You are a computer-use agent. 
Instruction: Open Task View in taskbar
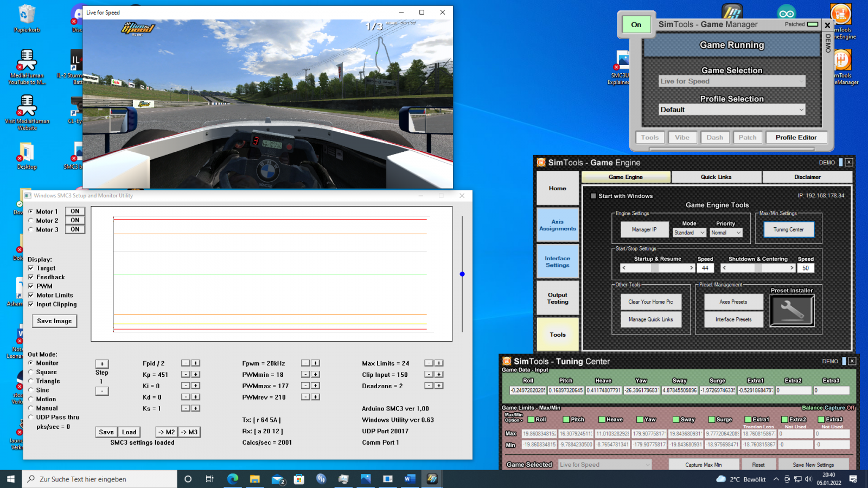[210, 479]
